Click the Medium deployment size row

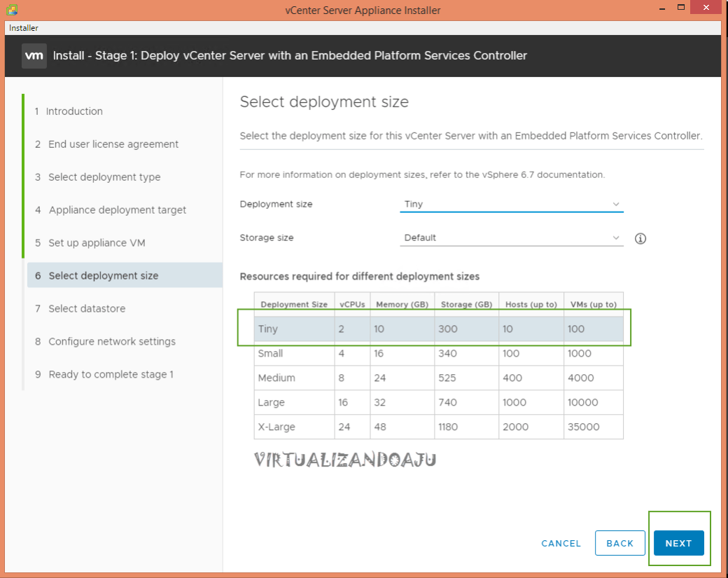click(438, 378)
